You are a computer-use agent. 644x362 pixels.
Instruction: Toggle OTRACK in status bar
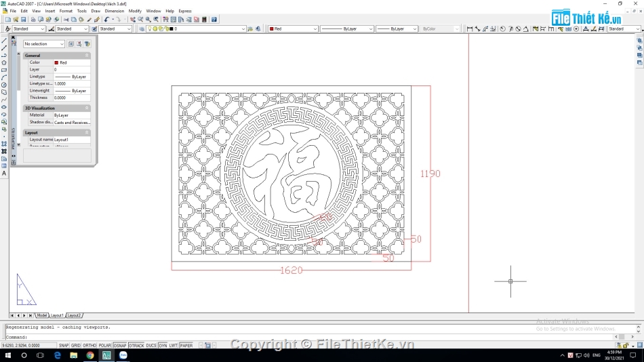(x=136, y=346)
